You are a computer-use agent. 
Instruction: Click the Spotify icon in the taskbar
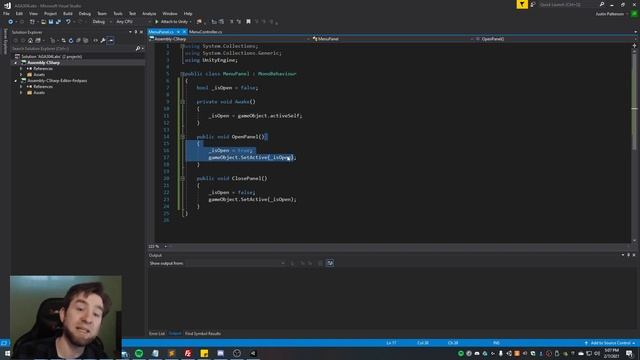(x=139, y=353)
